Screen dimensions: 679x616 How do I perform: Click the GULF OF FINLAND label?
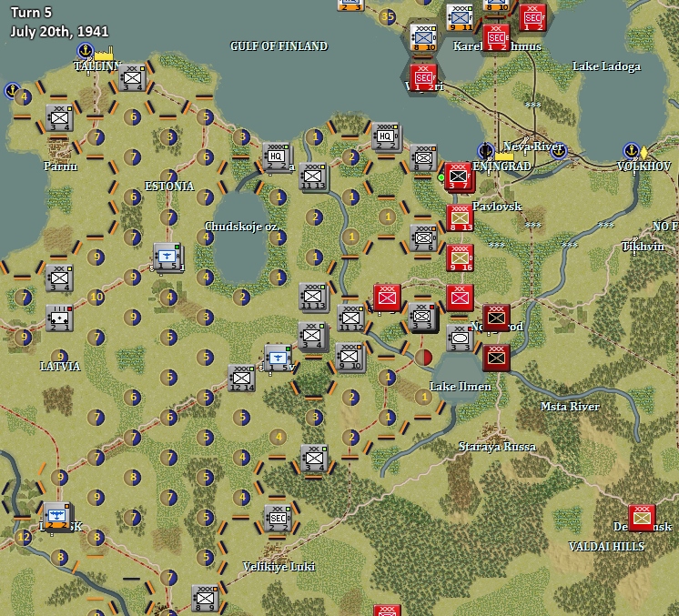(x=279, y=46)
